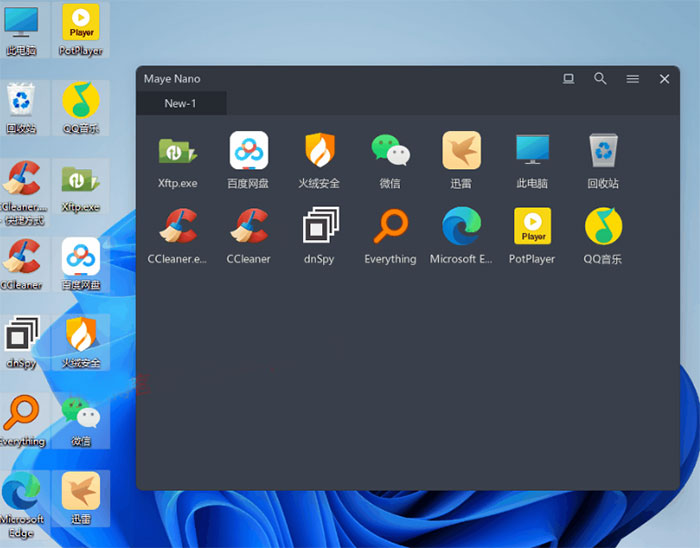Open QQ音乐 from Maye Nano panel
This screenshot has width=700, height=548.
pyautogui.click(x=603, y=236)
